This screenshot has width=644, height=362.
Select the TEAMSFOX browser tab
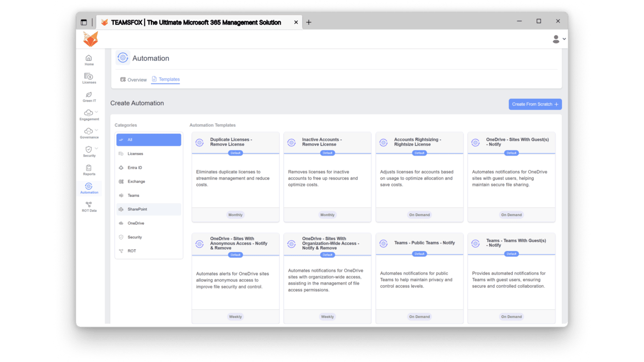coord(199,22)
